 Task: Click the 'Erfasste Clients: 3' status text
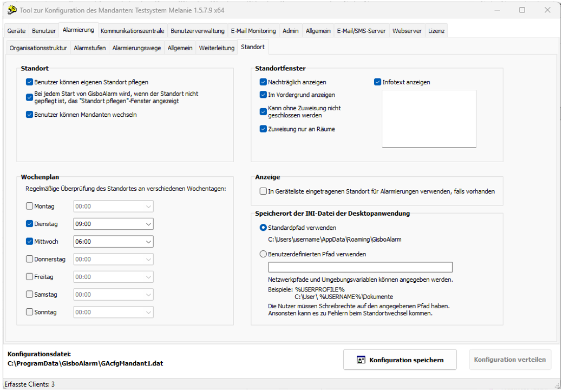point(29,384)
